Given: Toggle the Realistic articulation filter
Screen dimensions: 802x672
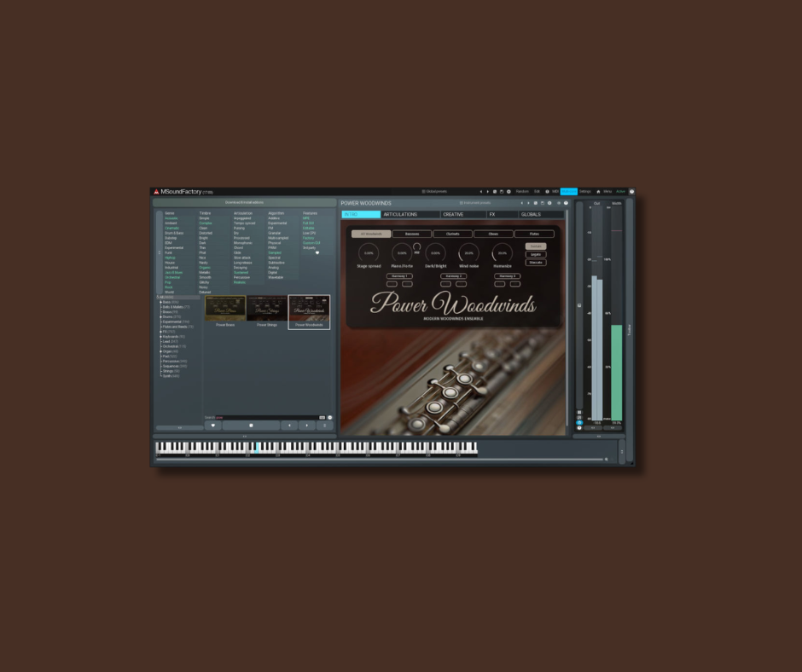Looking at the screenshot, I should (x=240, y=282).
